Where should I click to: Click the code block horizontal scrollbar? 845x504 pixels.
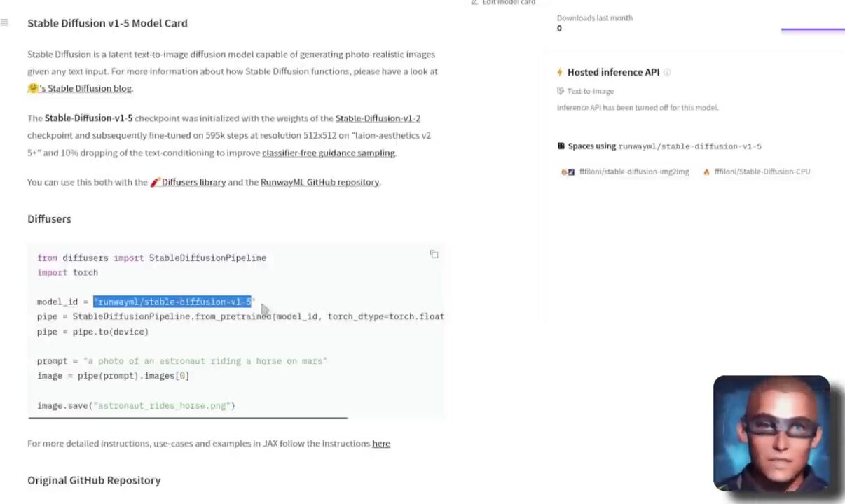188,418
